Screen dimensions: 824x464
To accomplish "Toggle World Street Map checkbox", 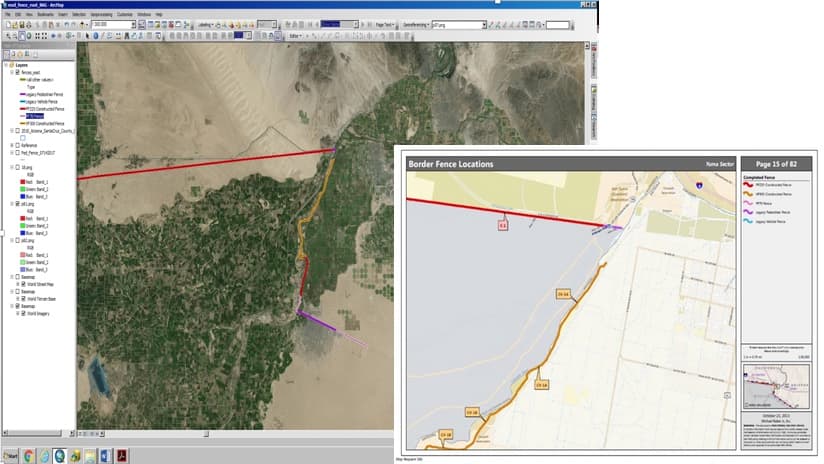I will (23, 284).
